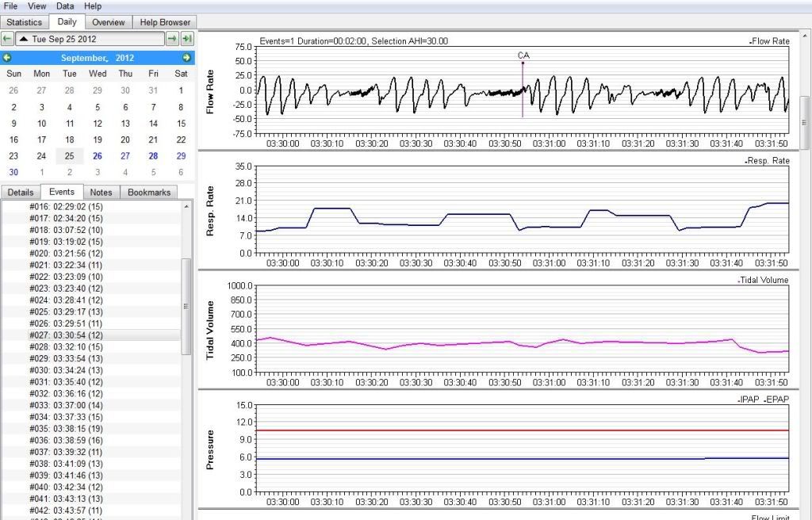Select the Events tab
812x520 pixels.
click(x=62, y=192)
